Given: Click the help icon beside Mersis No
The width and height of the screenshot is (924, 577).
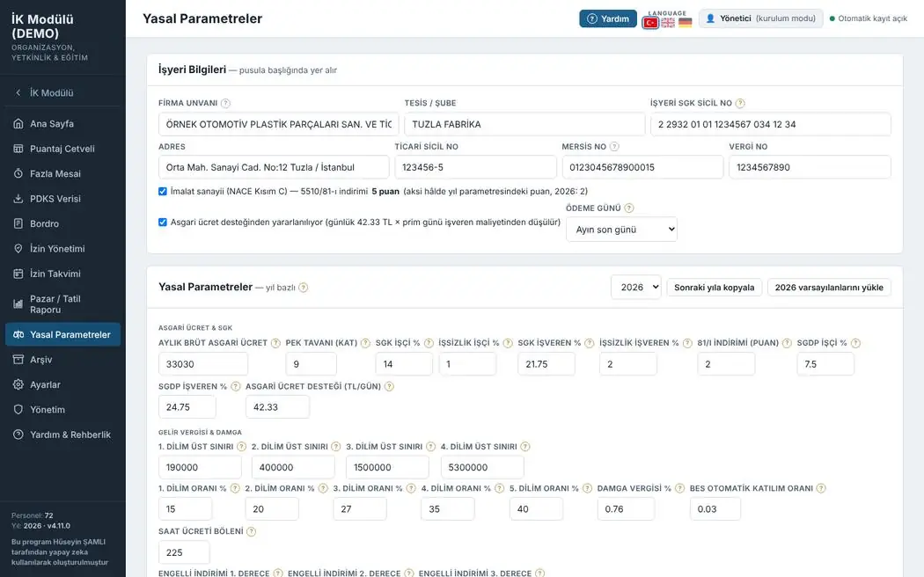Looking at the screenshot, I should (x=614, y=147).
